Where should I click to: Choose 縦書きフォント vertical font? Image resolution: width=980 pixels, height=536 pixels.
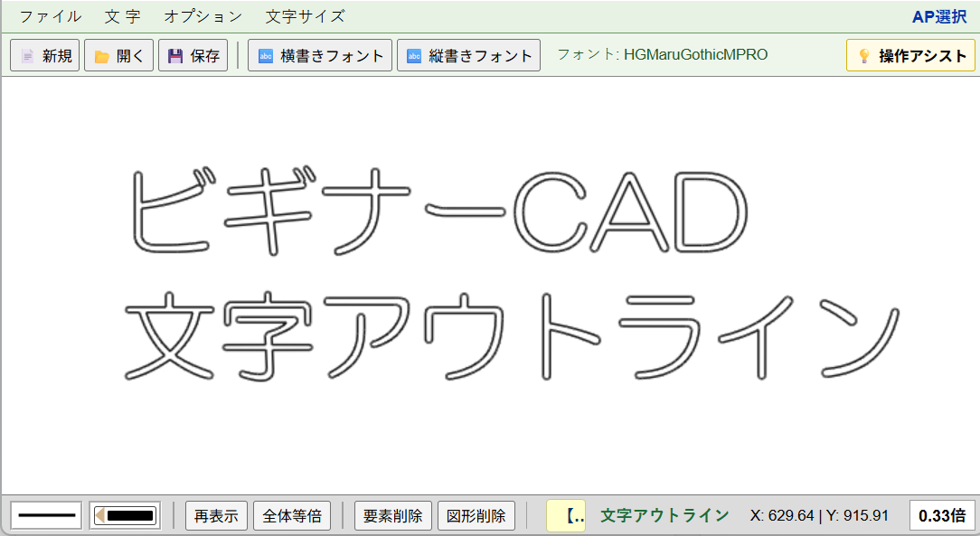pyautogui.click(x=468, y=56)
